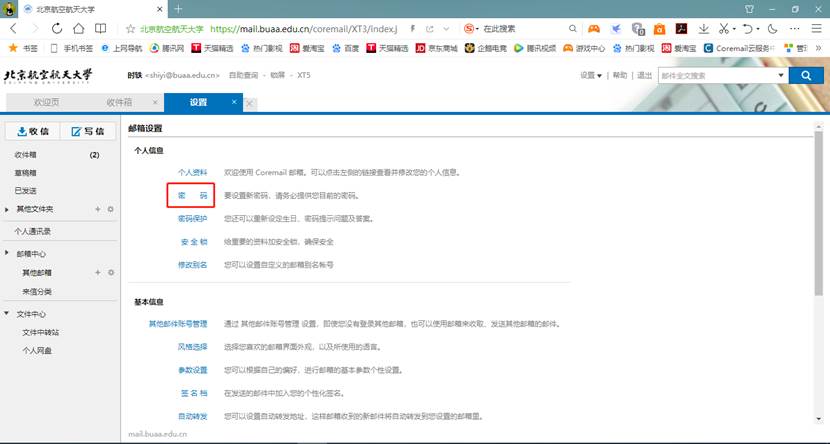830x444 pixels.
Task: Click the blue mail search magnifier button
Action: pyautogui.click(x=804, y=75)
